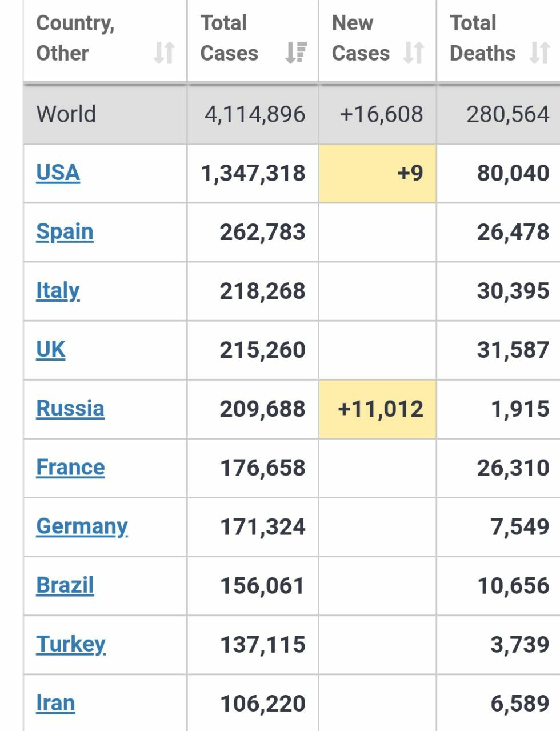
Task: Sort by New Cases arrow icon
Action: [413, 53]
